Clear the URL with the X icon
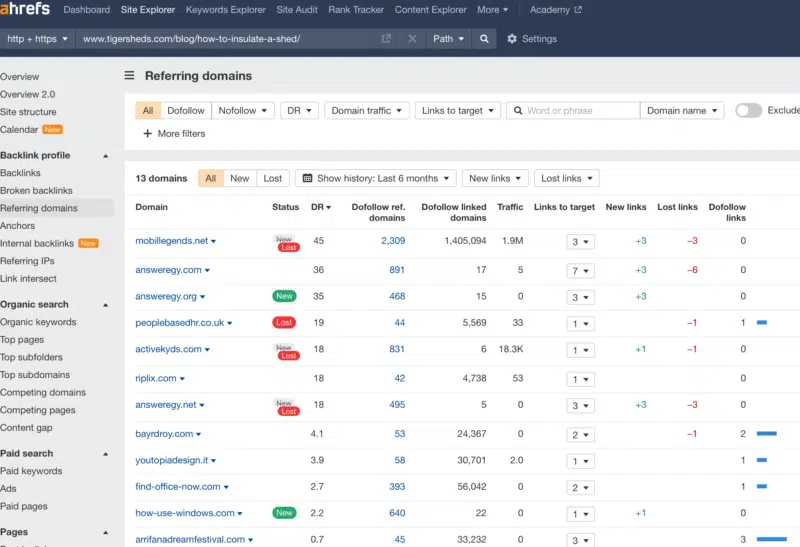Image resolution: width=800 pixels, height=547 pixels. [x=412, y=39]
